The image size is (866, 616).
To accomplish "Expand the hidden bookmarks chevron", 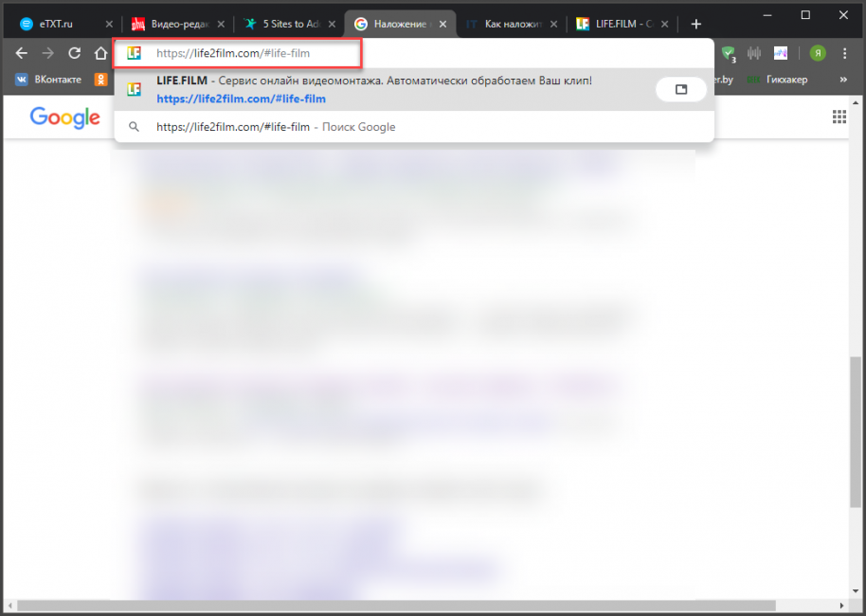I will (843, 80).
